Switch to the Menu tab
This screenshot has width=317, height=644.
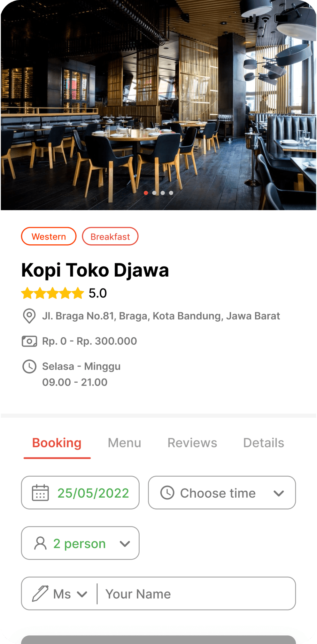(124, 443)
